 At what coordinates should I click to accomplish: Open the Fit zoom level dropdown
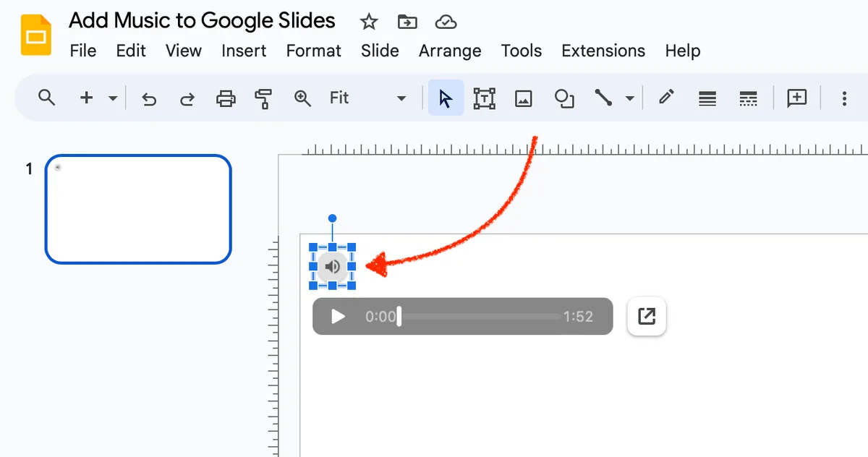click(x=367, y=98)
